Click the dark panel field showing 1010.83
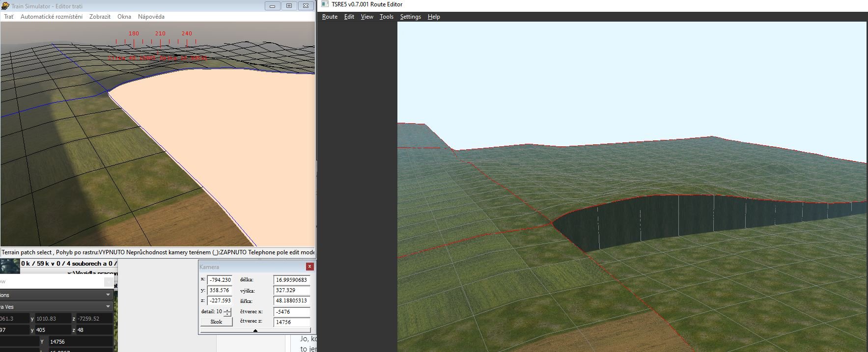This screenshot has height=352, width=868. [x=52, y=319]
